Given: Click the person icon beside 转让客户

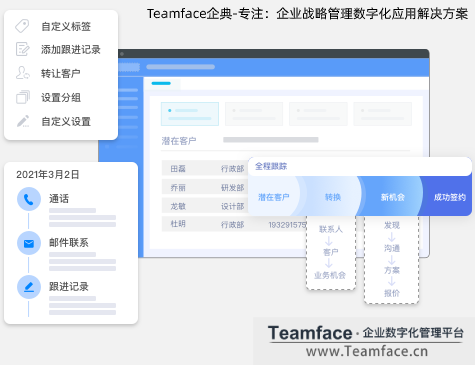Looking at the screenshot, I should click(x=23, y=73).
